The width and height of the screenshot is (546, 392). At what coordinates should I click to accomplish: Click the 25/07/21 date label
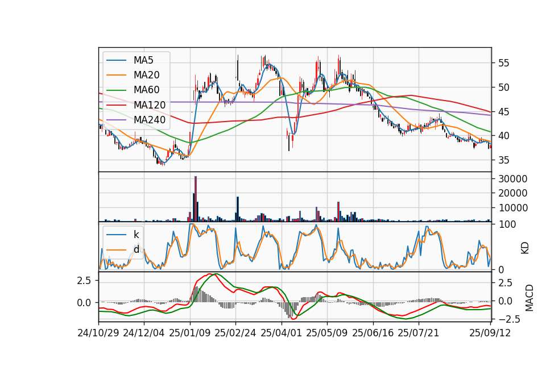pos(419,333)
